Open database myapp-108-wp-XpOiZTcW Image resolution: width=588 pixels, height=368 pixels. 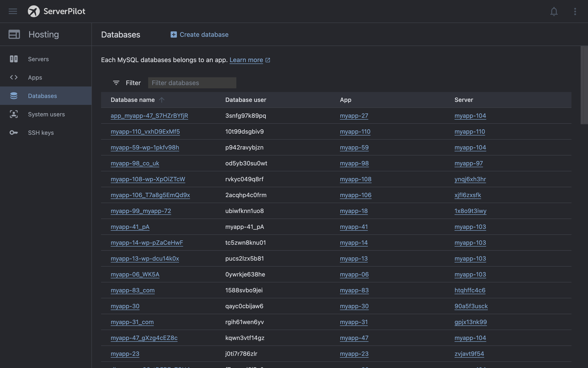[x=148, y=179]
